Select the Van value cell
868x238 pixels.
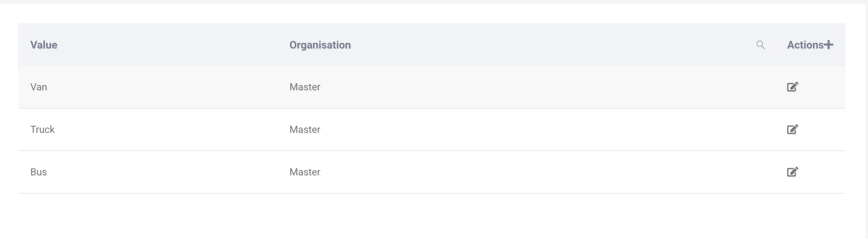click(39, 87)
